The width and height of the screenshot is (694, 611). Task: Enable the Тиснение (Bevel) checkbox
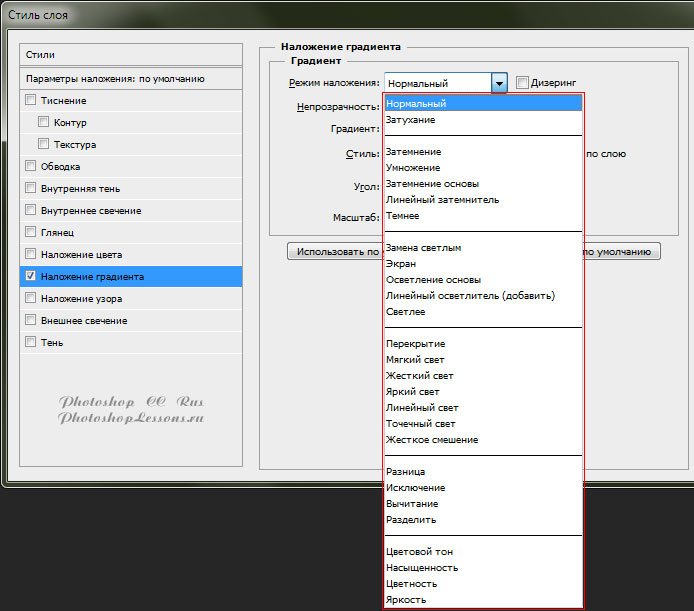tap(30, 100)
